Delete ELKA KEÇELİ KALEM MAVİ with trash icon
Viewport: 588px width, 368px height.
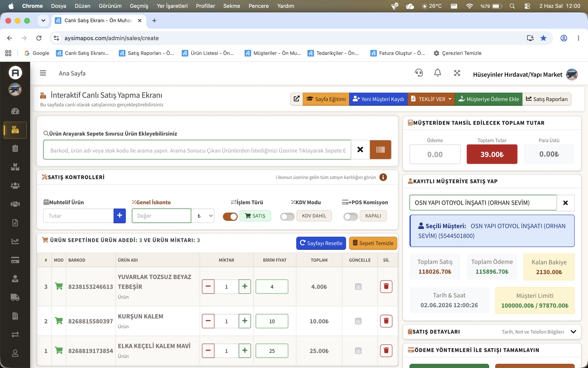coord(386,351)
